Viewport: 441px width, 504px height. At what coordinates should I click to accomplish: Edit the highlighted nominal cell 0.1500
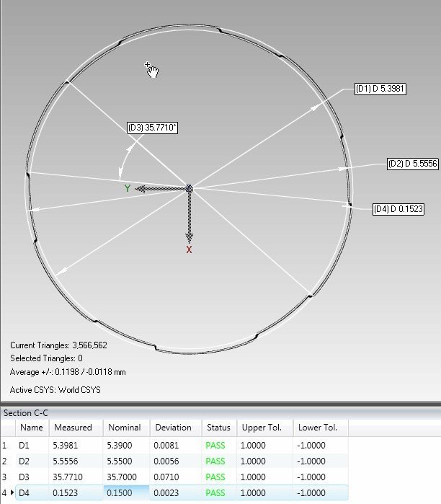[126, 492]
